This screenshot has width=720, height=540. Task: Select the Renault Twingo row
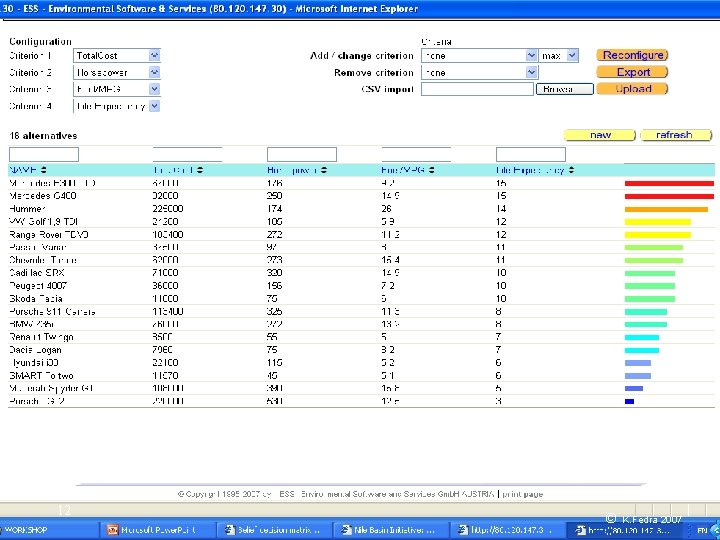click(361, 337)
